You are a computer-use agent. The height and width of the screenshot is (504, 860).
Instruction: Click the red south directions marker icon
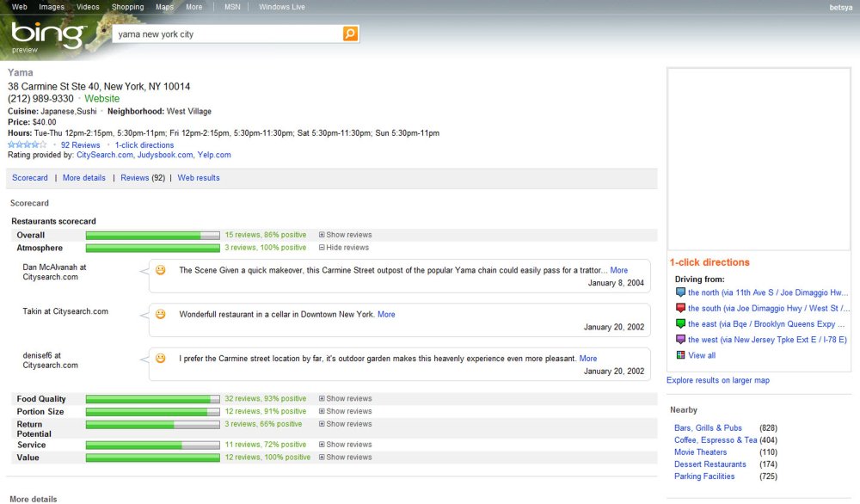[680, 308]
